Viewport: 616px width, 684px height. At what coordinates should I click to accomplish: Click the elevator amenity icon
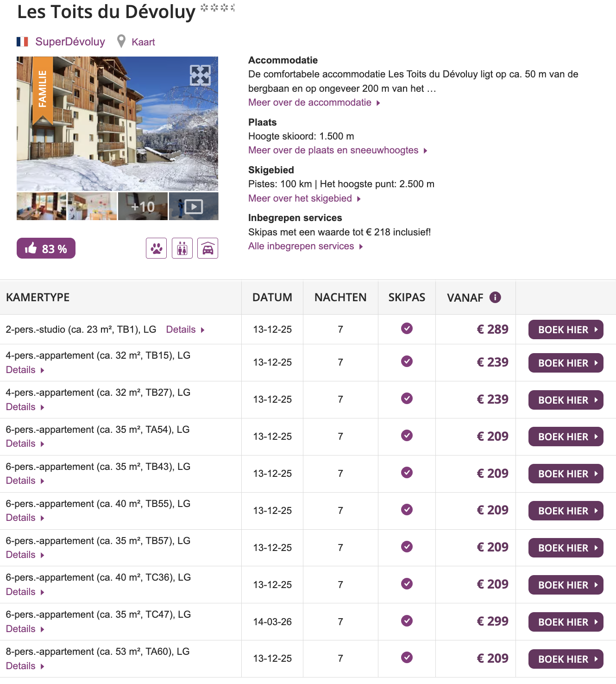(182, 248)
